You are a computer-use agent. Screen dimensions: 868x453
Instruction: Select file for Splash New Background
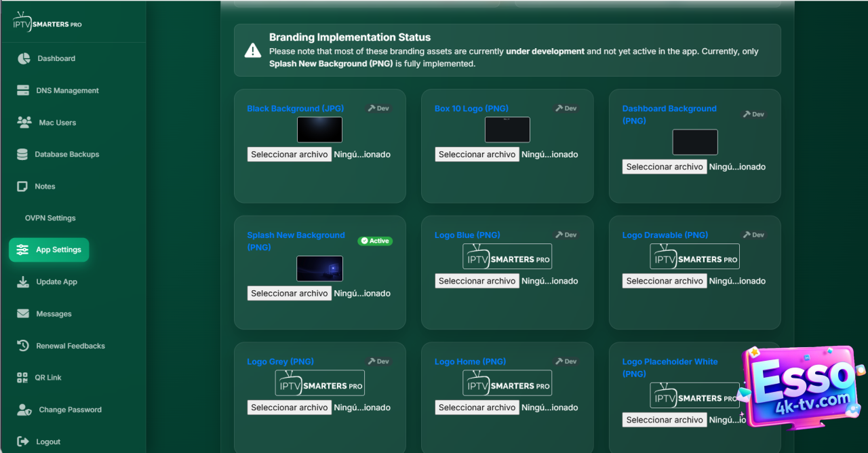pyautogui.click(x=290, y=294)
